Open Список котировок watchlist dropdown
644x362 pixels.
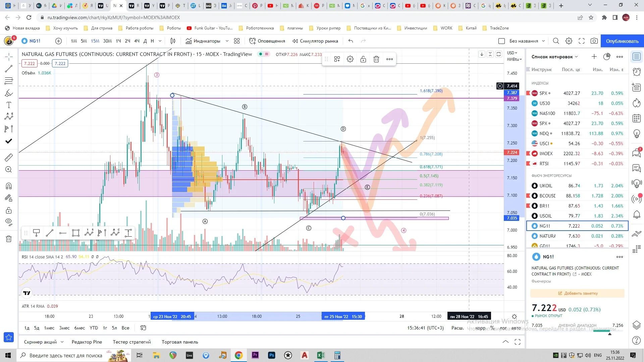[x=554, y=57]
